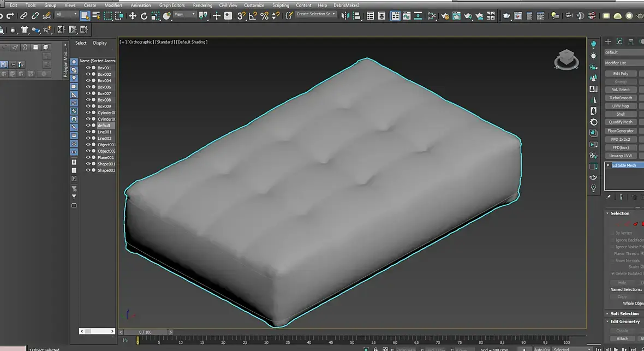Open the Create Selection Set dropdown

pos(315,14)
